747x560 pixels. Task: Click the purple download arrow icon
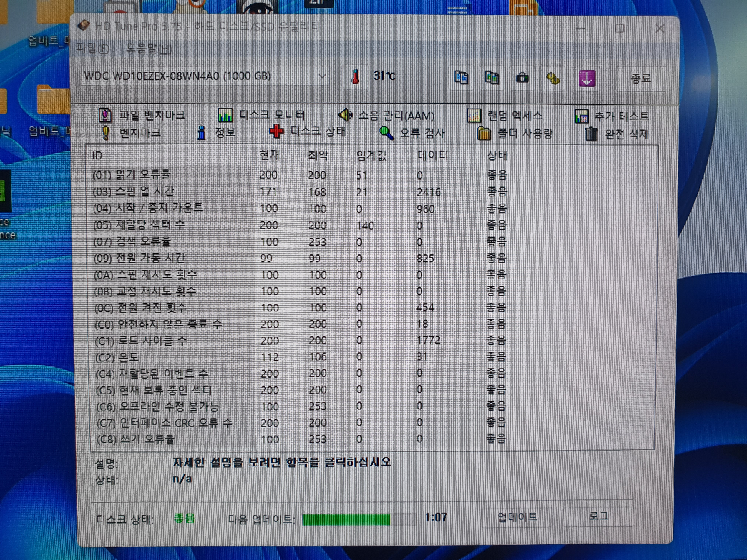tap(587, 79)
